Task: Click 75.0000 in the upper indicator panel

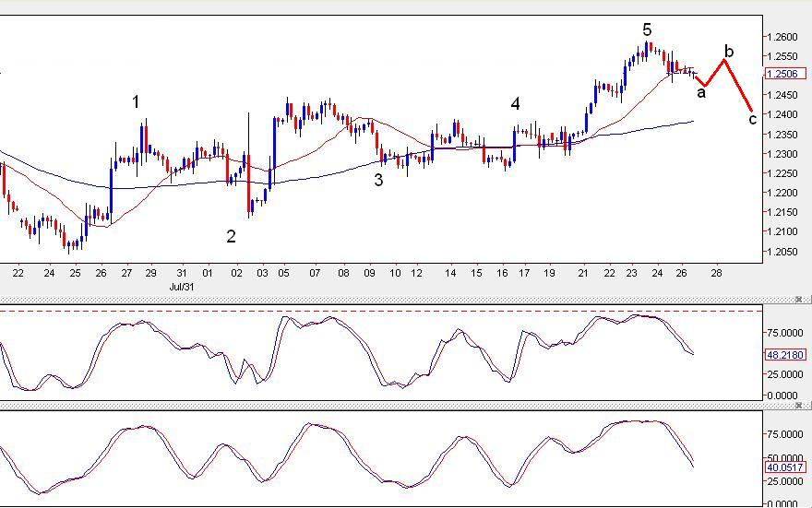Action: point(785,333)
